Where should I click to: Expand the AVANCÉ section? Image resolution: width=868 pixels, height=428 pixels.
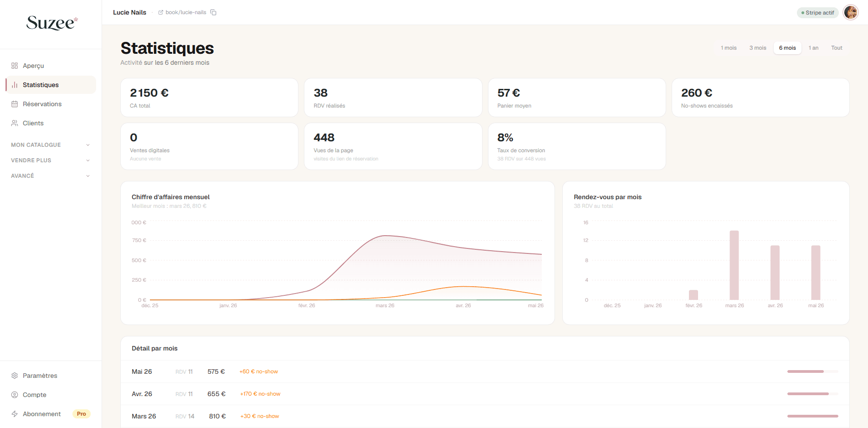(51, 176)
